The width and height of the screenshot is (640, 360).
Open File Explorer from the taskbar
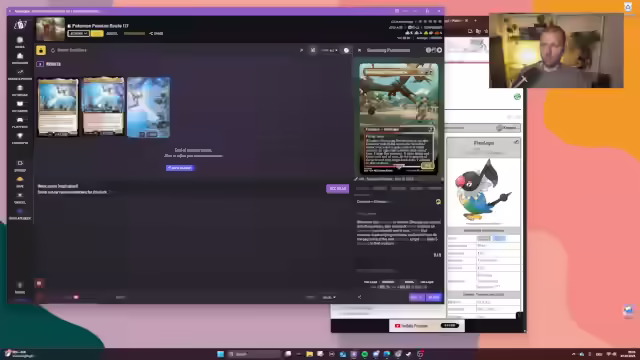(x=309, y=354)
